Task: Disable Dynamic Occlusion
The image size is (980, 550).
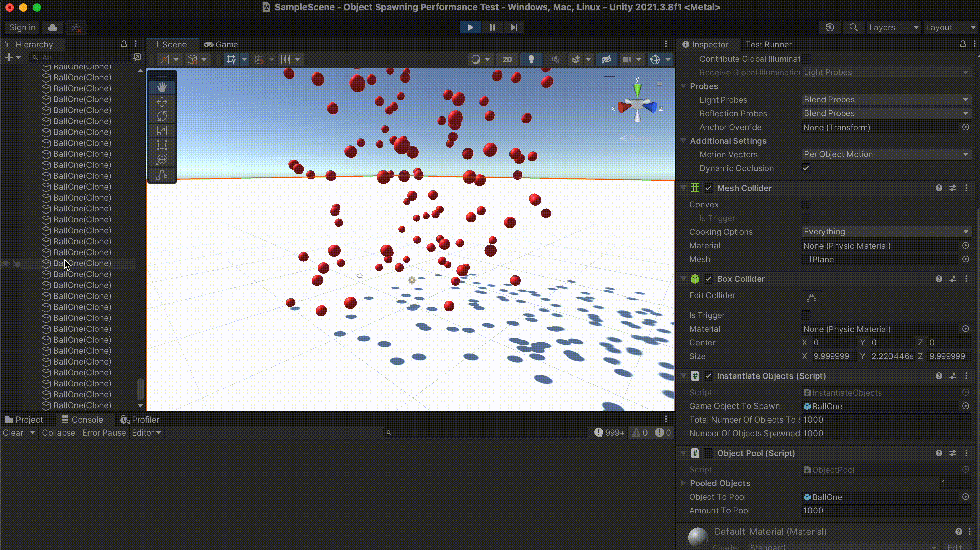Action: 806,168
